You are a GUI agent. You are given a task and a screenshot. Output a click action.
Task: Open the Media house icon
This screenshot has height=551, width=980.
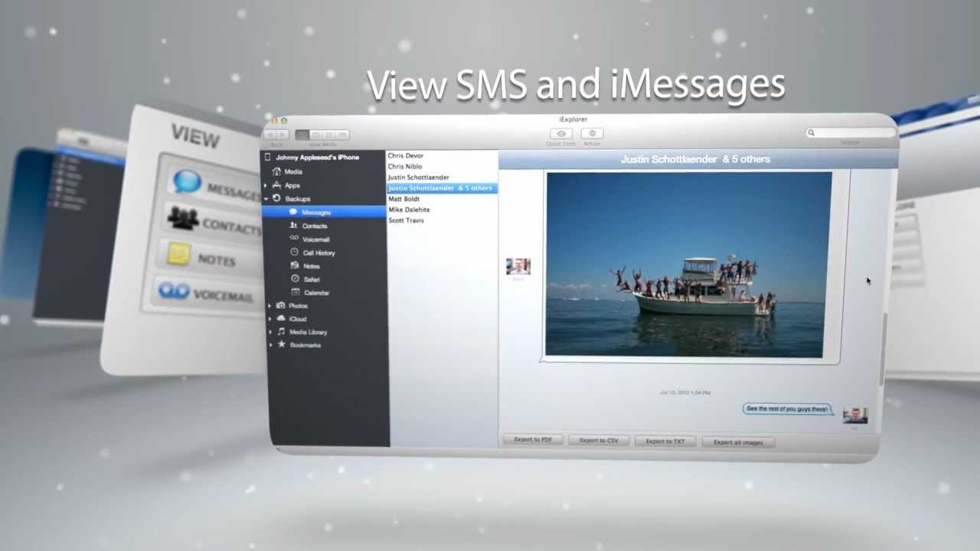tap(276, 171)
